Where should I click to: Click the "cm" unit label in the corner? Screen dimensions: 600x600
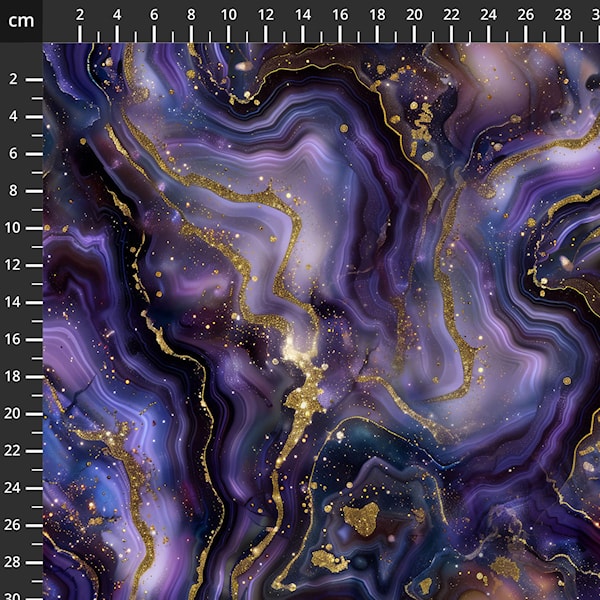[x=21, y=20]
